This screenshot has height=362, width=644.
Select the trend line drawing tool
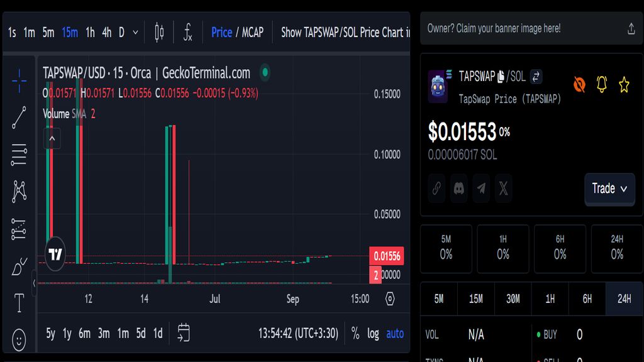click(x=19, y=118)
